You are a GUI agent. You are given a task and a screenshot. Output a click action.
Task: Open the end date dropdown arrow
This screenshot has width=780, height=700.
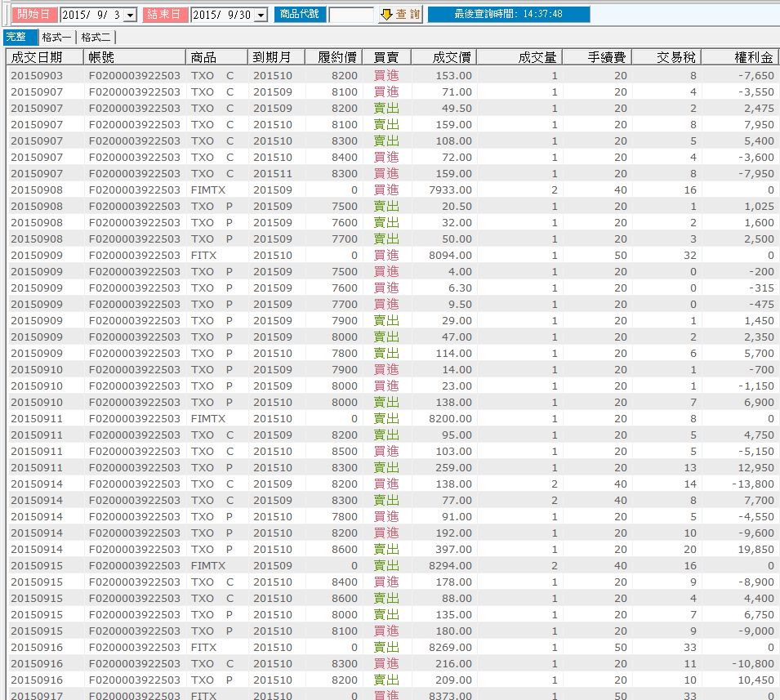(261, 15)
